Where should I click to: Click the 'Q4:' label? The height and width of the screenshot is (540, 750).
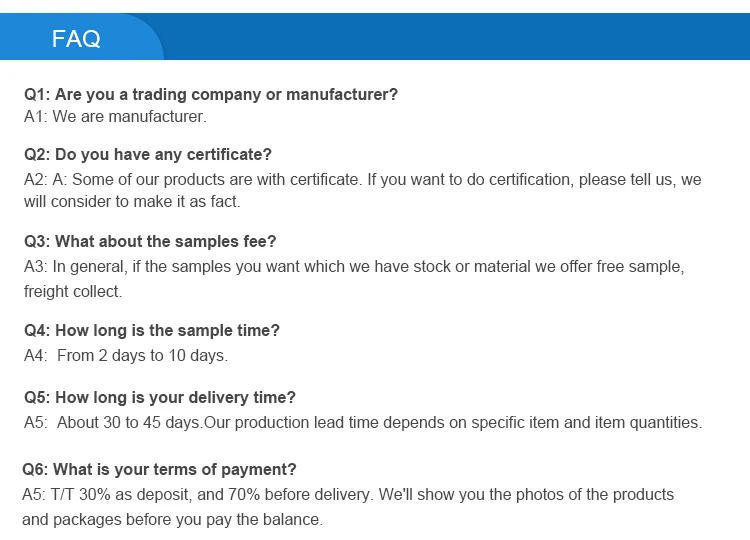click(x=37, y=331)
